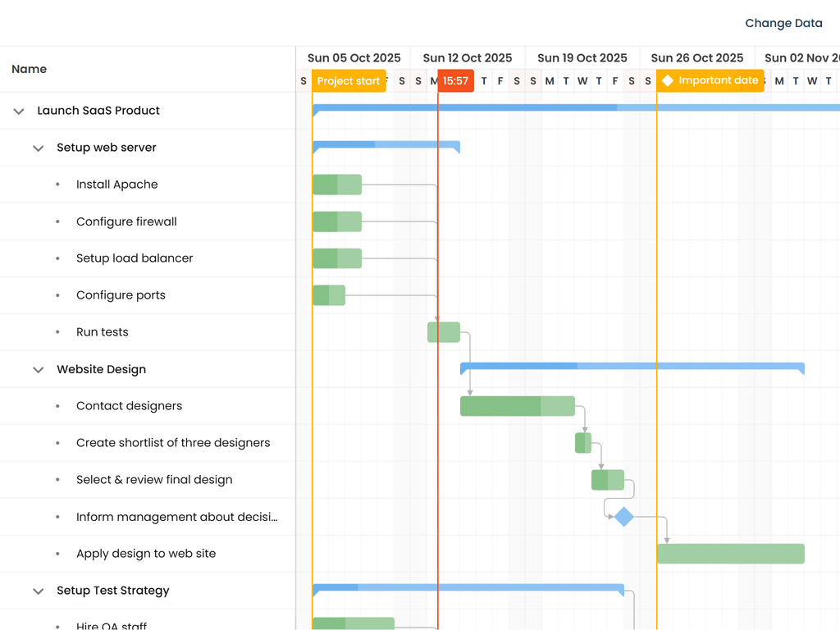Viewport: 840px width, 630px height.
Task: Click the bullet icon beside Install Apache
Action: click(56, 185)
